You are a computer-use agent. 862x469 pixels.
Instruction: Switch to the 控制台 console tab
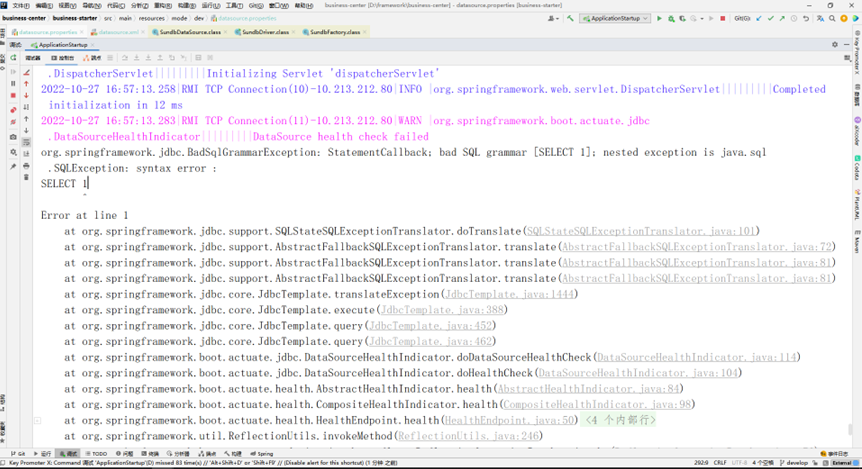click(62, 58)
